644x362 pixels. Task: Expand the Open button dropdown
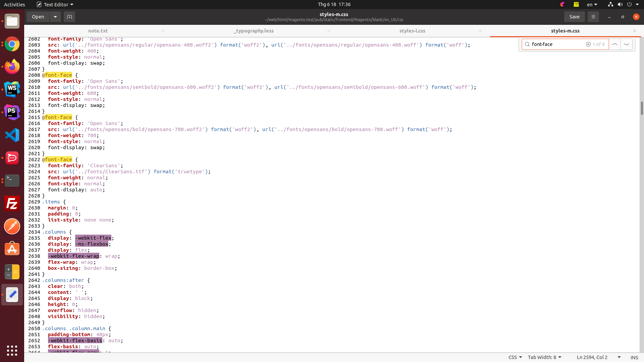point(55,17)
